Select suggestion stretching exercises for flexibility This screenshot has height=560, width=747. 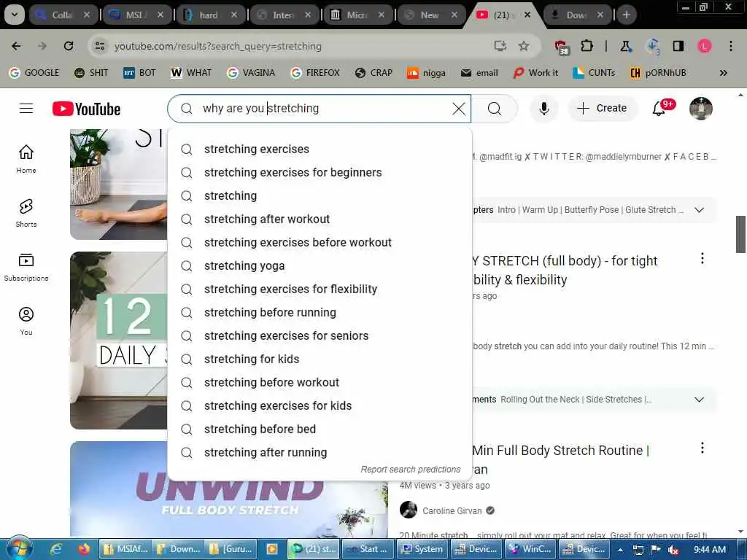point(320,289)
